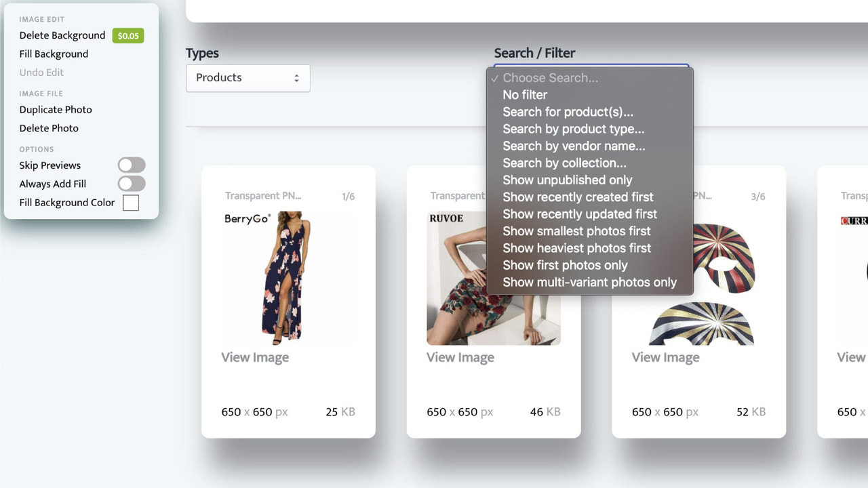Click the RUVOE product thumbnail
The height and width of the screenshot is (488, 868).
[493, 278]
